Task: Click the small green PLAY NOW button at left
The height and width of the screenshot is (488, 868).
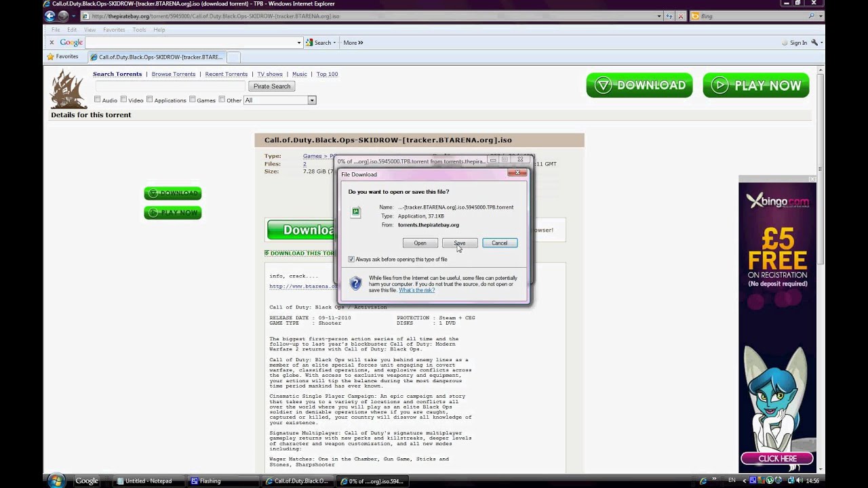Action: point(173,213)
